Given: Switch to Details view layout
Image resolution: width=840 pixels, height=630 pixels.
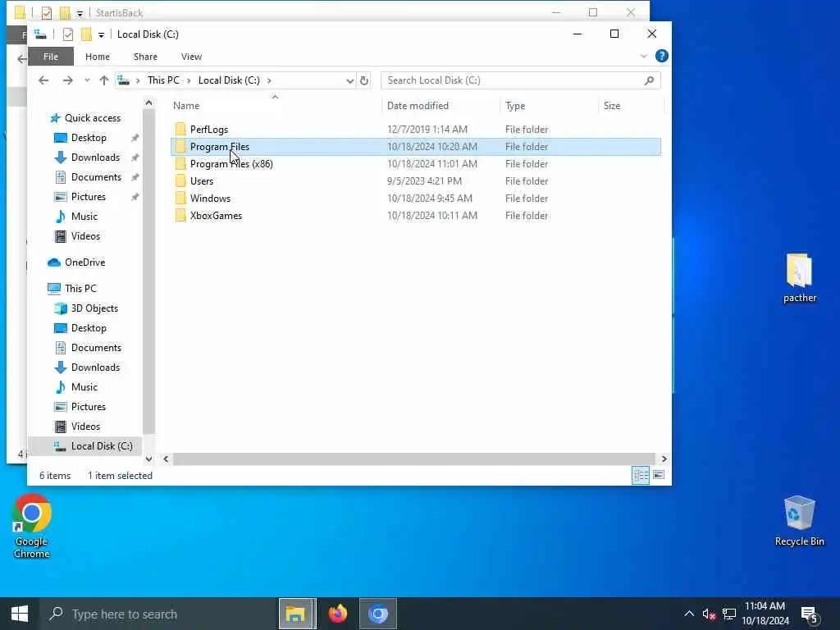Looking at the screenshot, I should pyautogui.click(x=640, y=475).
